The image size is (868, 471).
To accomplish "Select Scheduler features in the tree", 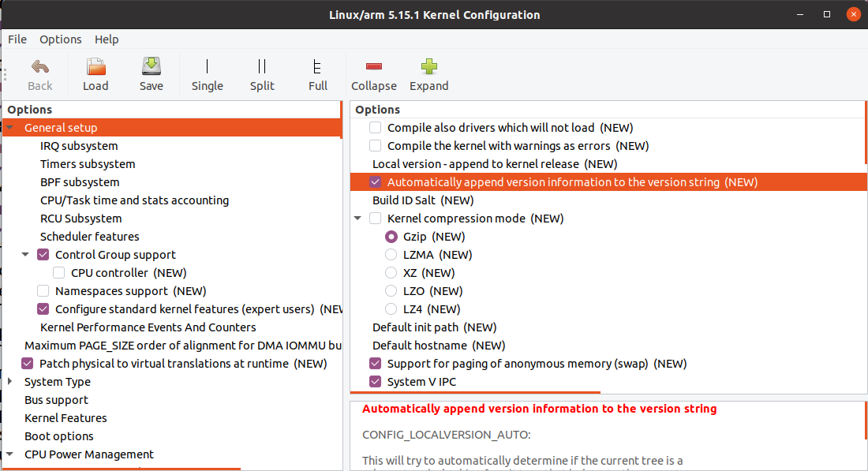I will (x=90, y=237).
